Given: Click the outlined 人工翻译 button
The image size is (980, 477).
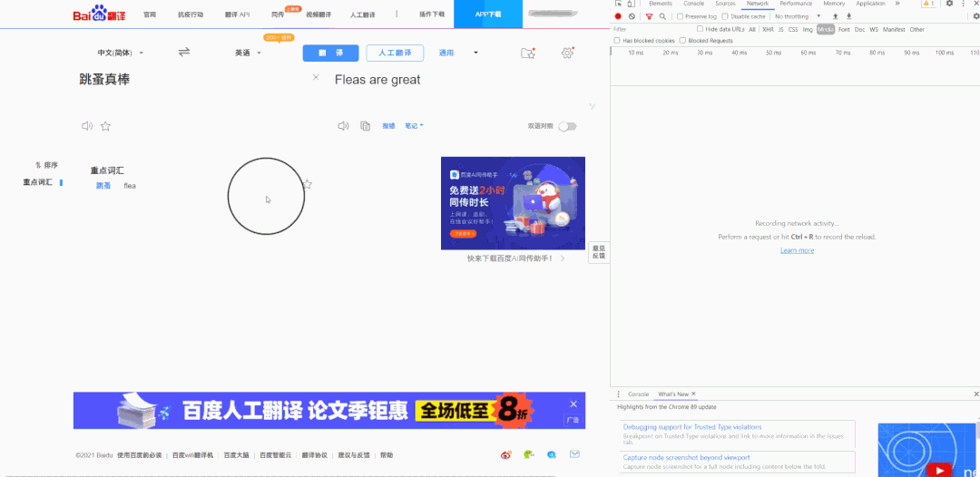Looking at the screenshot, I should pyautogui.click(x=395, y=54).
